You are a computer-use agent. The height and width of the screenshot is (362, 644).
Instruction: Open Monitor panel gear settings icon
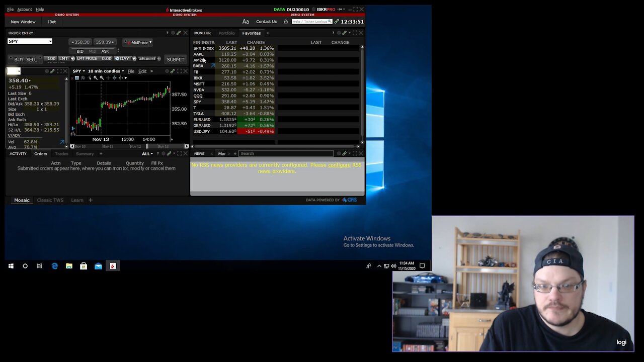[x=338, y=33]
